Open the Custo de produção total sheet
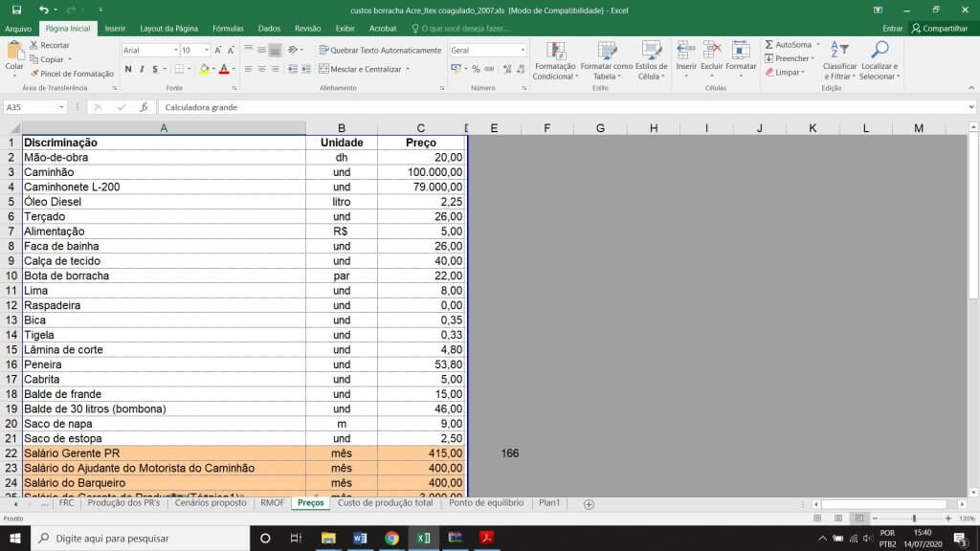Screen dimensions: 980x551 (385, 502)
